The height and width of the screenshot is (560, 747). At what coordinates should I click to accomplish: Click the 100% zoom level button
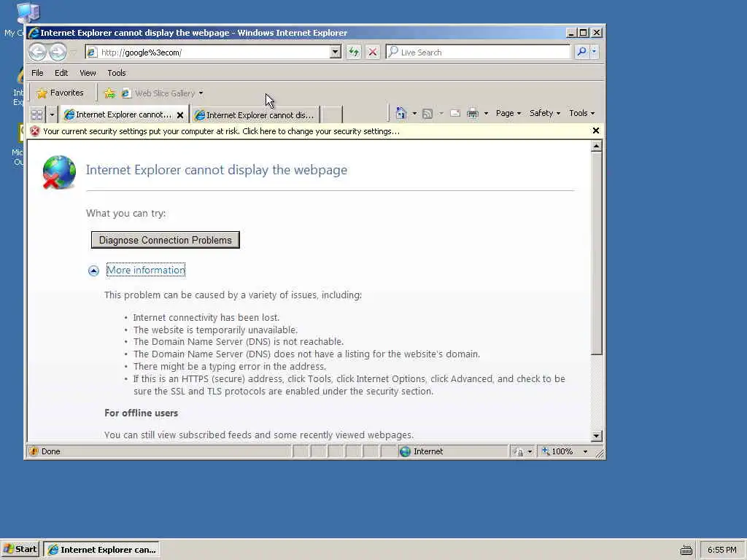pos(558,451)
